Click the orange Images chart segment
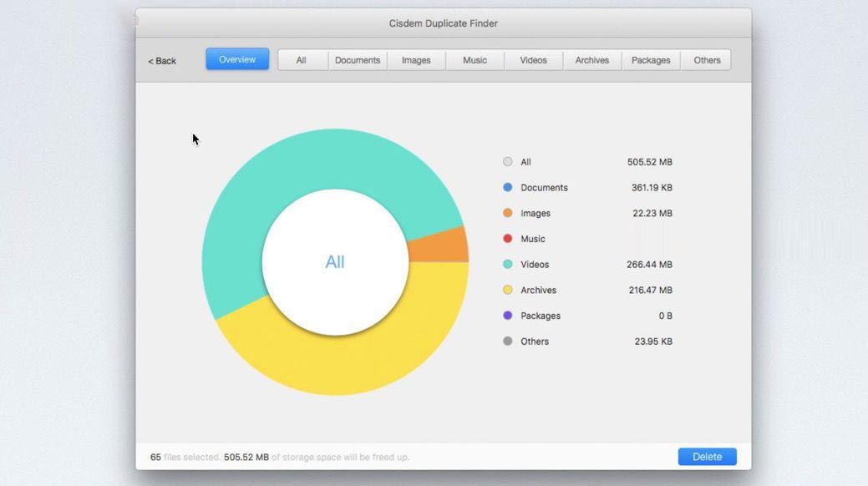This screenshot has width=868, height=486. pyautogui.click(x=440, y=246)
